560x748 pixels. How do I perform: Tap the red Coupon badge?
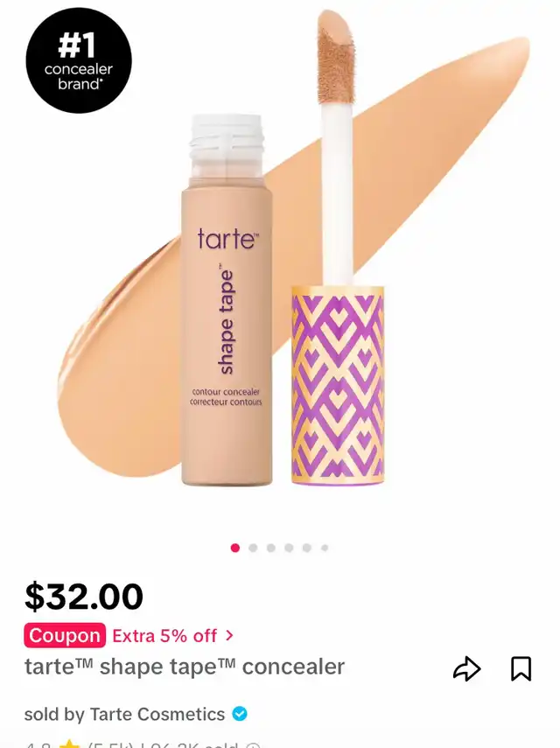point(65,635)
